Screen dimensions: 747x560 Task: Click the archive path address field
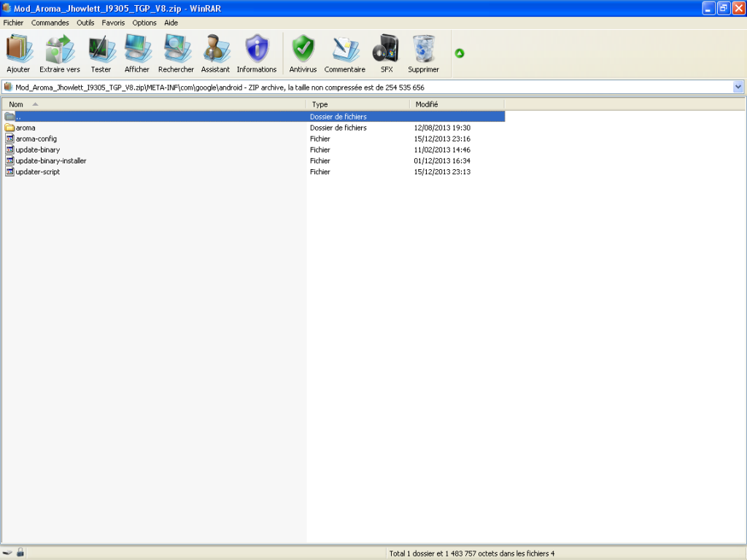coord(373,87)
